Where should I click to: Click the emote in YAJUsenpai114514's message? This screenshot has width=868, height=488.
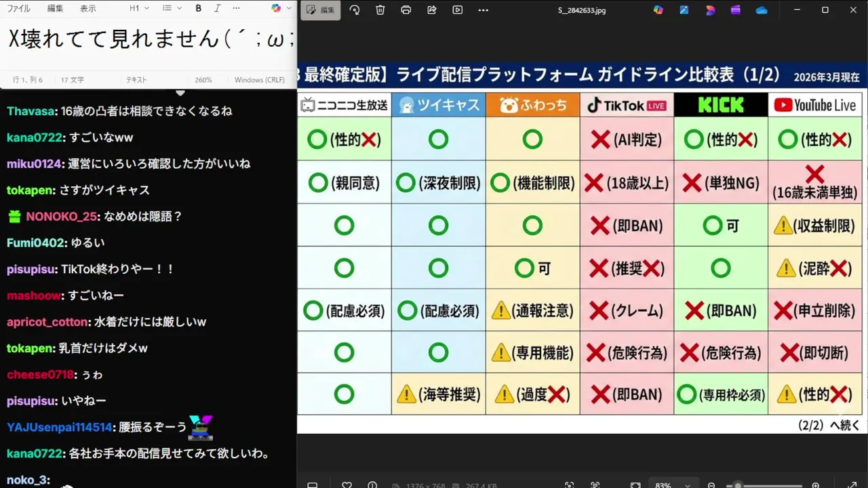(201, 427)
